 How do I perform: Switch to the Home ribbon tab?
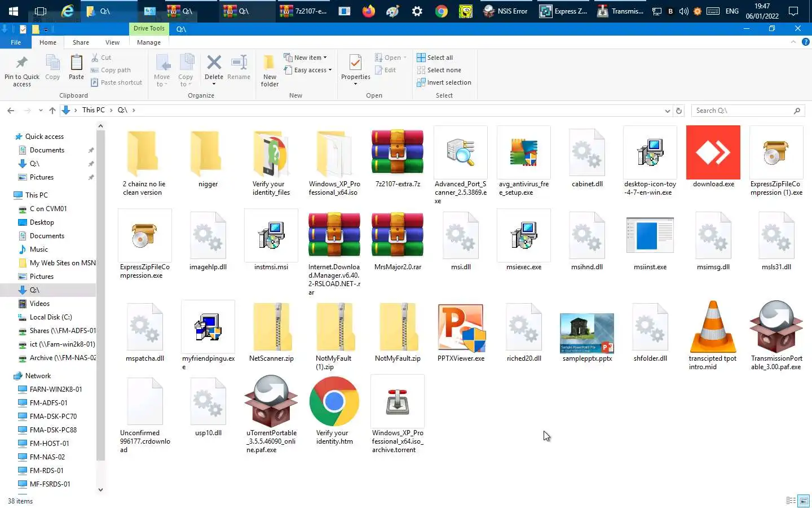(x=48, y=42)
